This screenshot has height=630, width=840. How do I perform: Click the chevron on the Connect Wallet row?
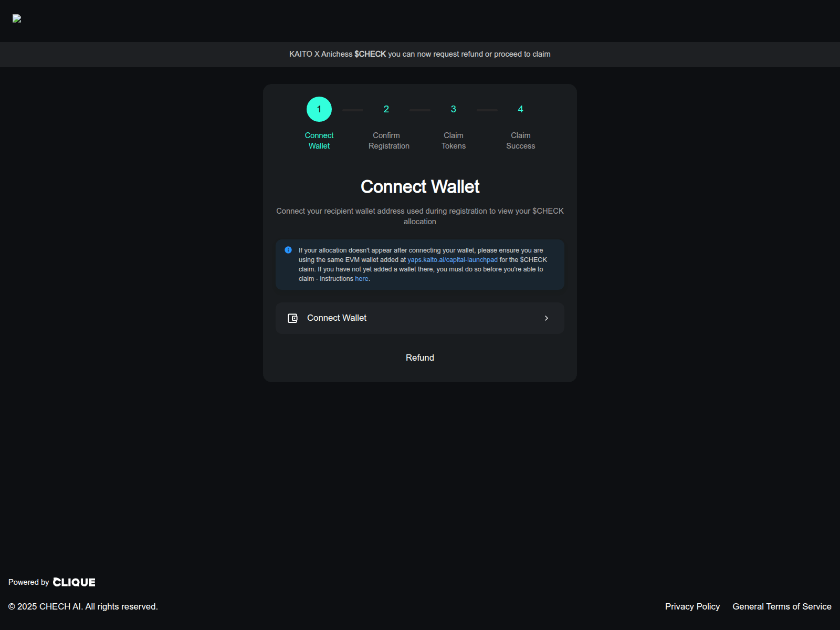pos(547,318)
